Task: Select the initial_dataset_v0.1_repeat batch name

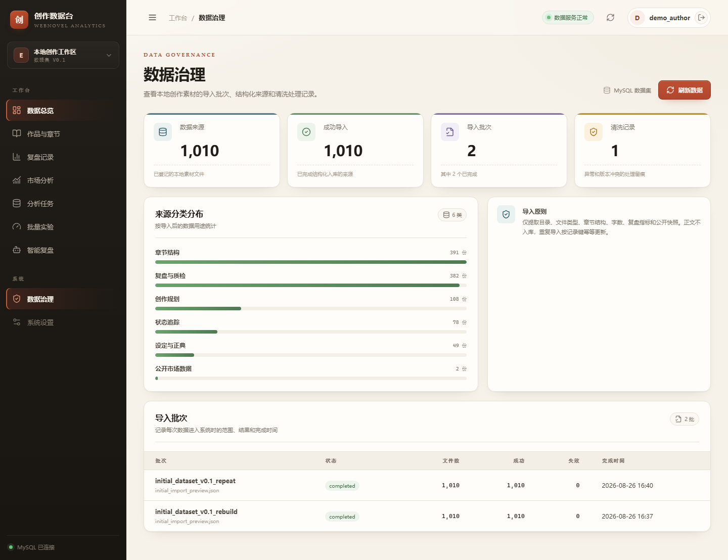Action: pyautogui.click(x=195, y=481)
